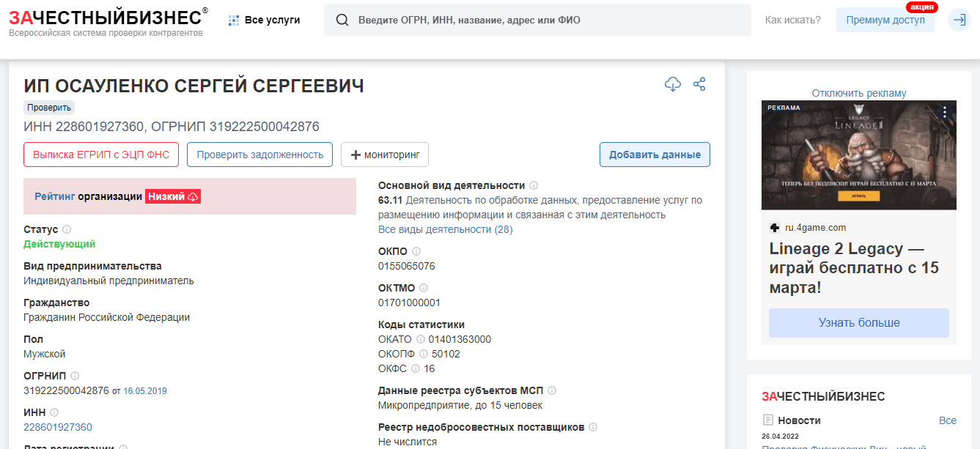Click the search input field

click(513, 19)
